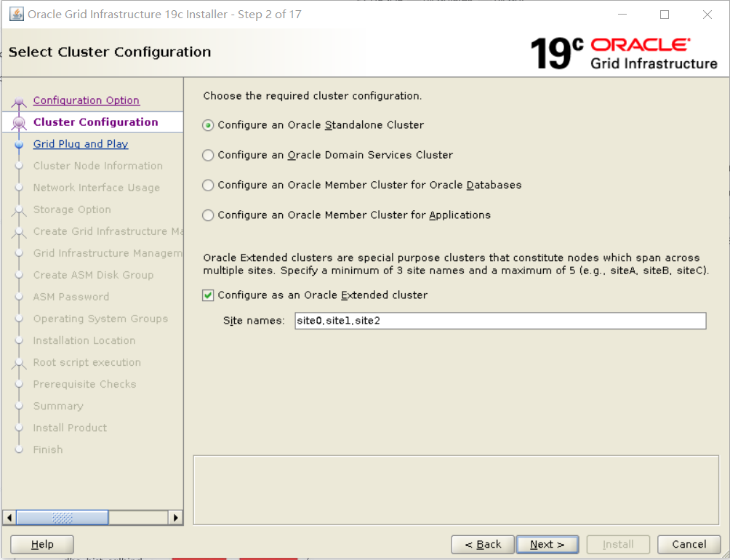Go back with the Back button
The image size is (730, 560).
[x=483, y=544]
